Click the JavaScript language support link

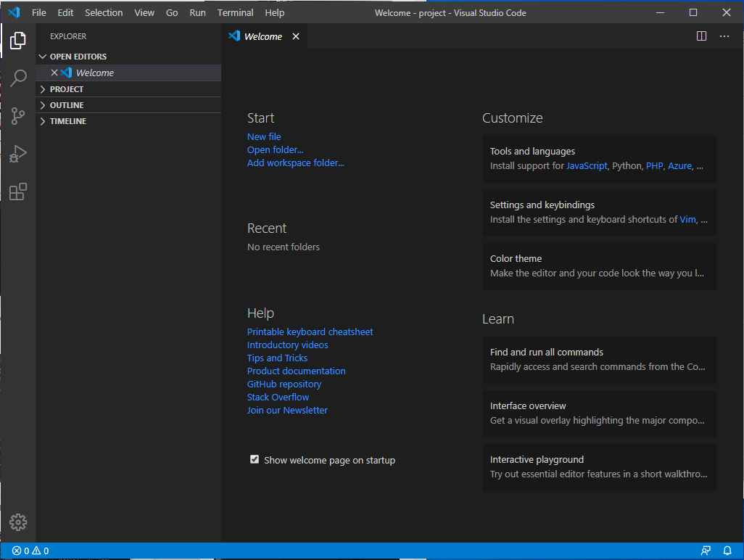click(587, 165)
